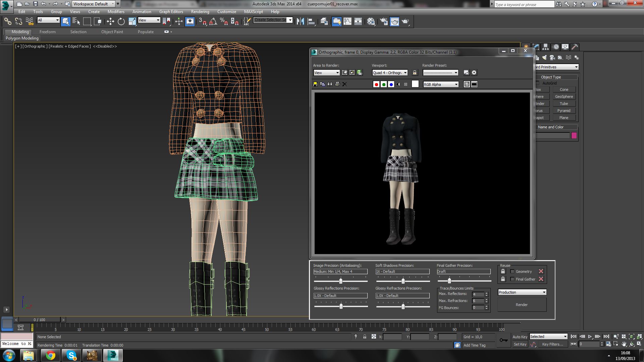Check the Geometry reuse checkbox

[512, 271]
